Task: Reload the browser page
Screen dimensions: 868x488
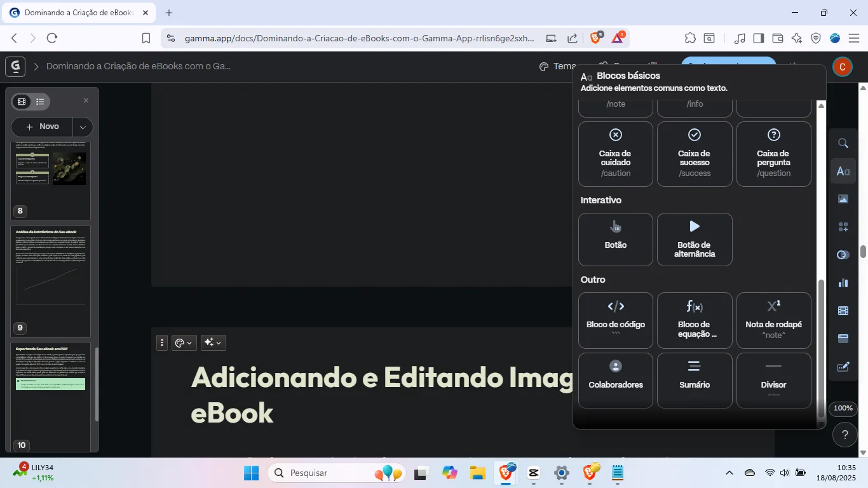Action: pyautogui.click(x=52, y=38)
